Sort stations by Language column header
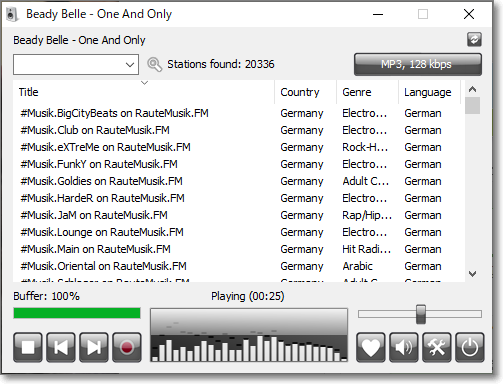503x384 pixels. coord(429,92)
